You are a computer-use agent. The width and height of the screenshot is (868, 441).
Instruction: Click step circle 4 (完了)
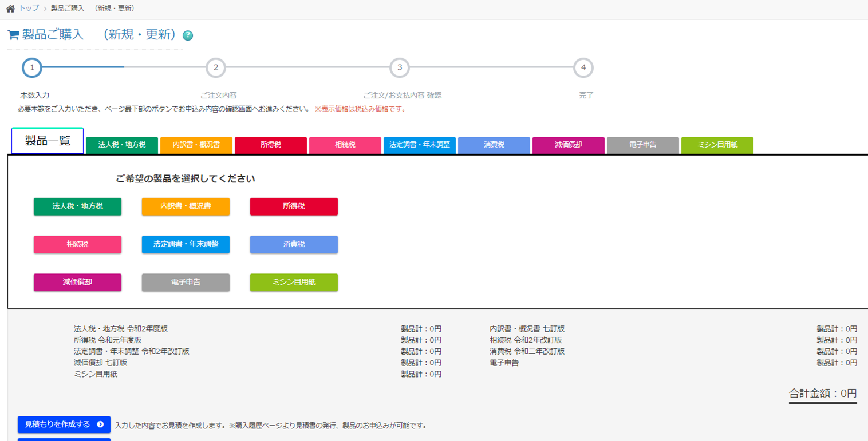[583, 67]
